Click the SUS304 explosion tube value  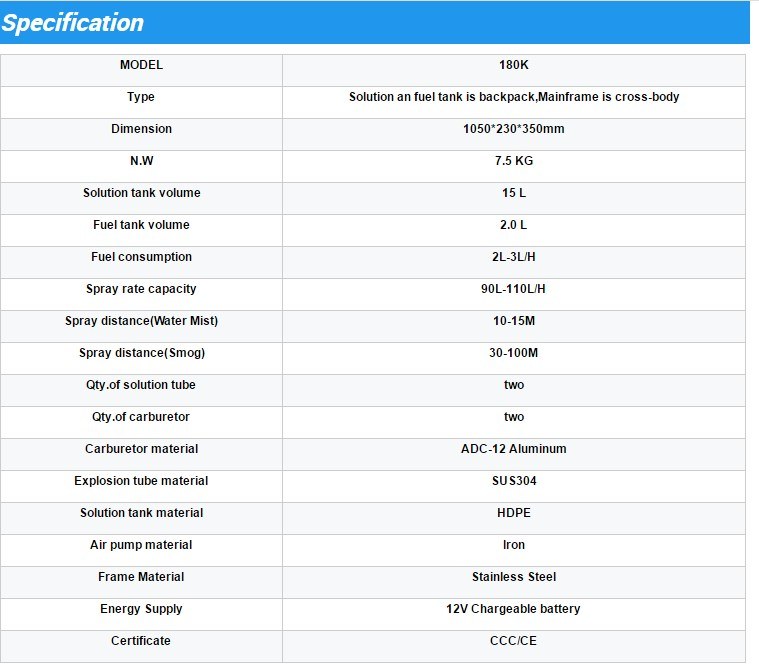coord(514,481)
